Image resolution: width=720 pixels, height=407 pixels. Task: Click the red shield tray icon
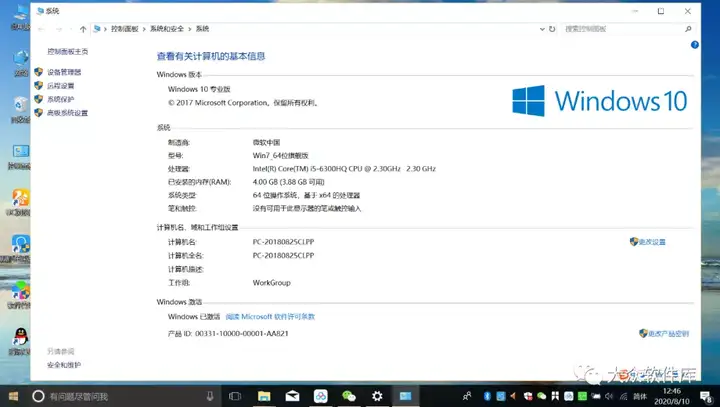[528, 396]
